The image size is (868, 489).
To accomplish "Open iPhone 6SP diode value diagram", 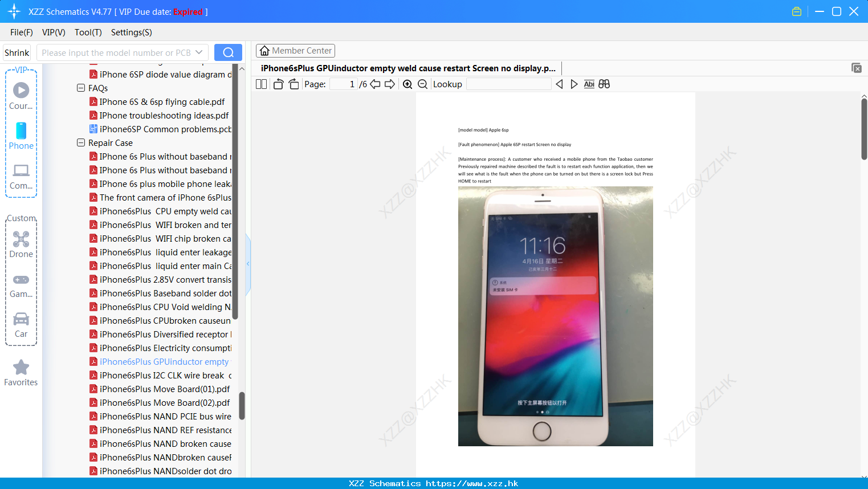I will coord(160,75).
